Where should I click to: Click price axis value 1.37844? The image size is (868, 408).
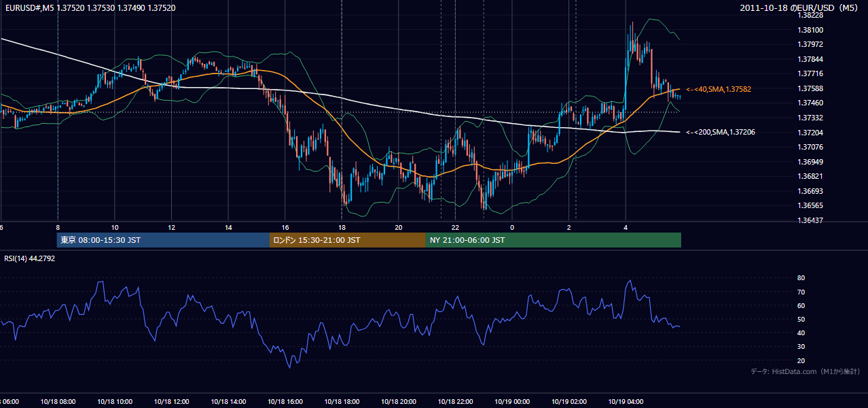point(811,59)
